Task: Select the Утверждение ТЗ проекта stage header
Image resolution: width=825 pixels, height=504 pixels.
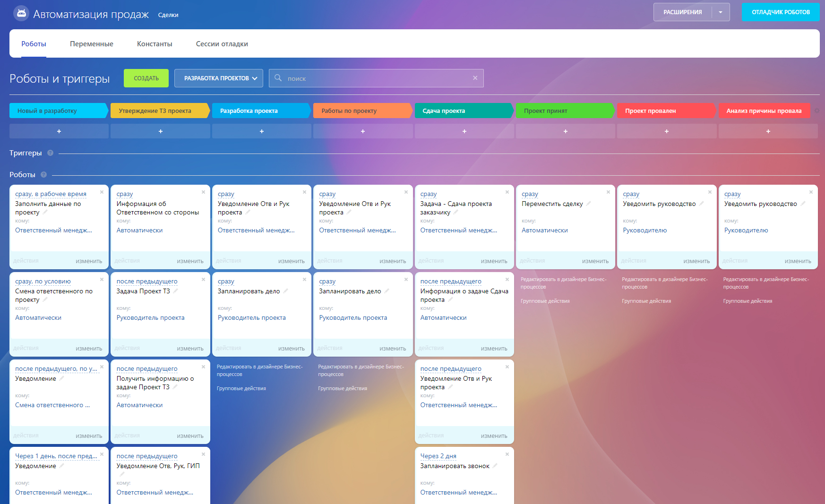Action: pos(160,111)
